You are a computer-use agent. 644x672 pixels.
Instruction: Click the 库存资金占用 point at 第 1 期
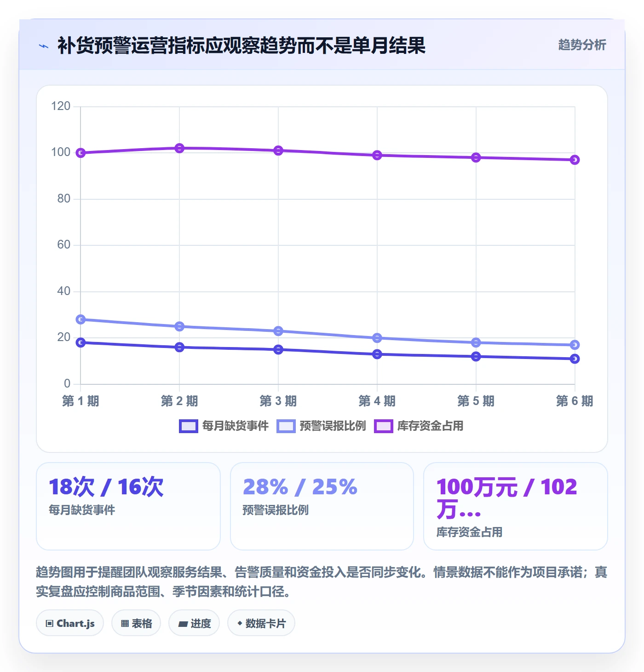tap(80, 153)
